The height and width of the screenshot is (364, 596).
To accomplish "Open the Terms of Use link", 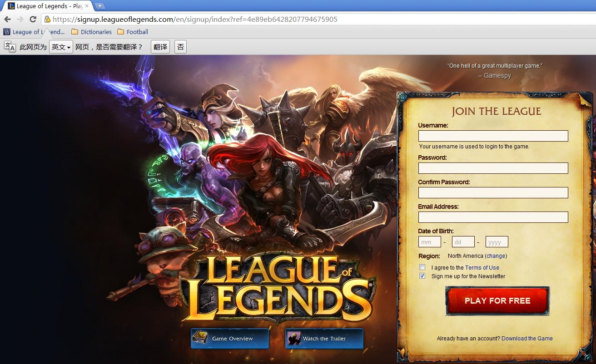I will pos(482,268).
